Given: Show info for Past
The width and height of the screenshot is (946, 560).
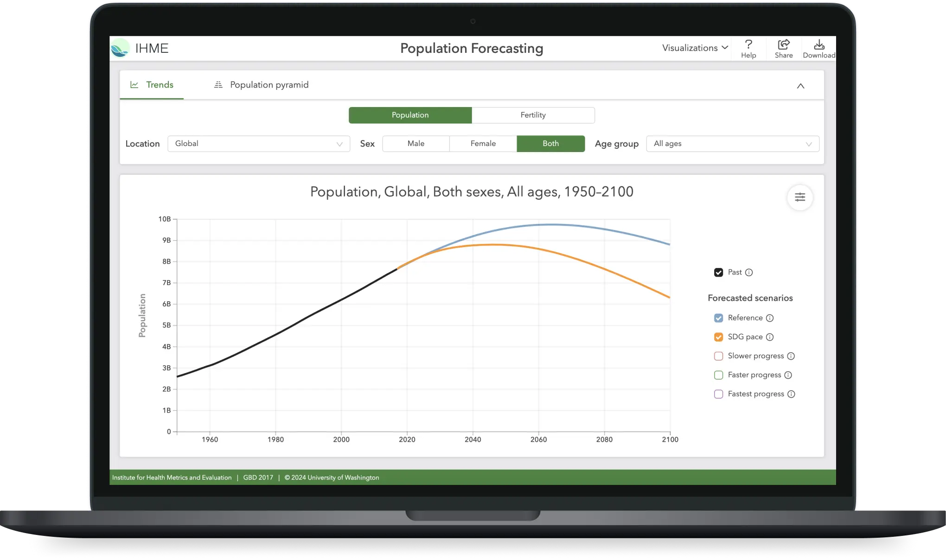Looking at the screenshot, I should click(749, 273).
